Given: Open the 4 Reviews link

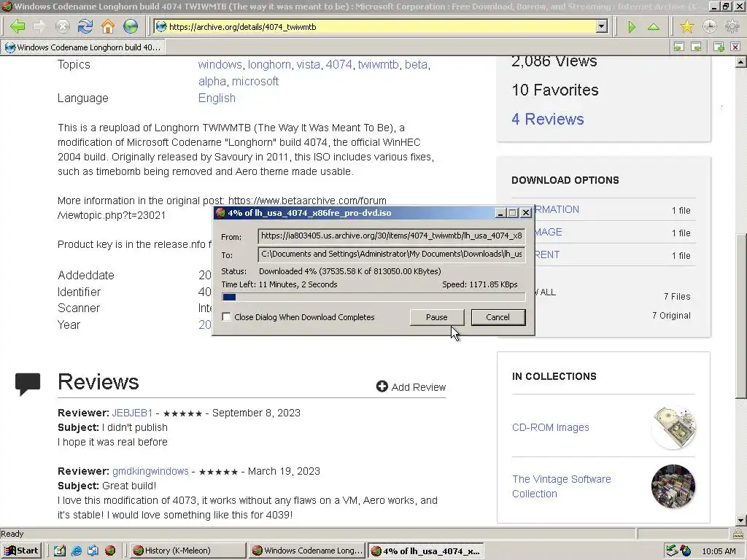Looking at the screenshot, I should click(x=547, y=119).
